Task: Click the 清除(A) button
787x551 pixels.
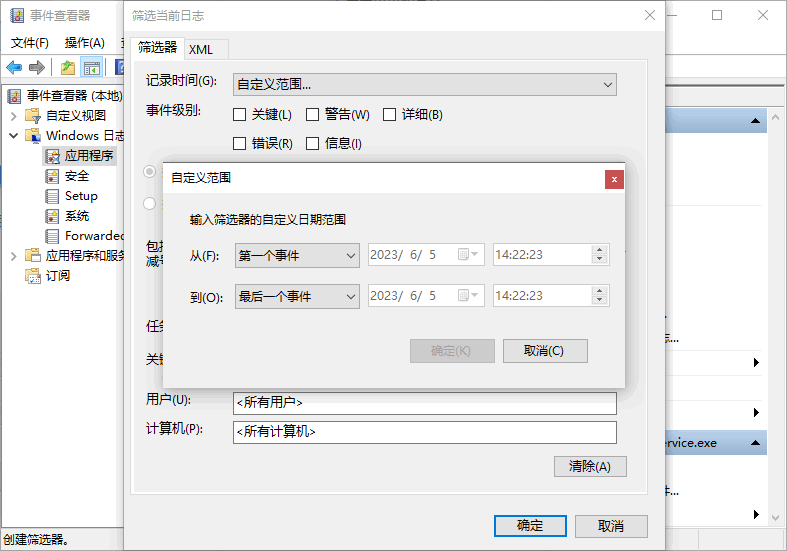Action: tap(589, 466)
